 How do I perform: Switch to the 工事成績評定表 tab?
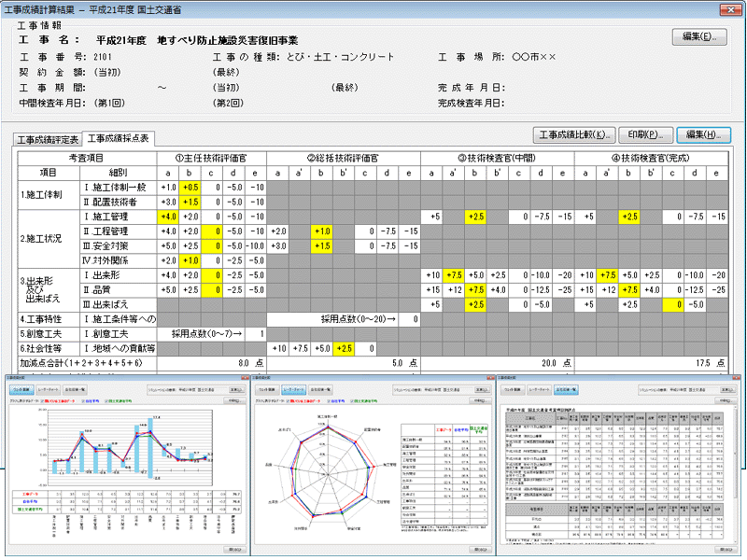[47, 139]
